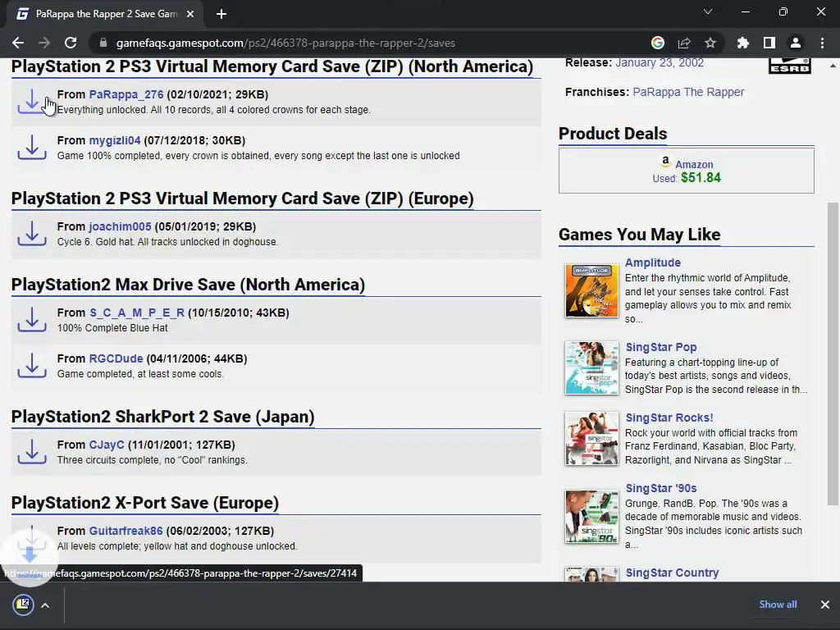Click the Product Deals heading
Screen dimensions: 840x630
(613, 134)
